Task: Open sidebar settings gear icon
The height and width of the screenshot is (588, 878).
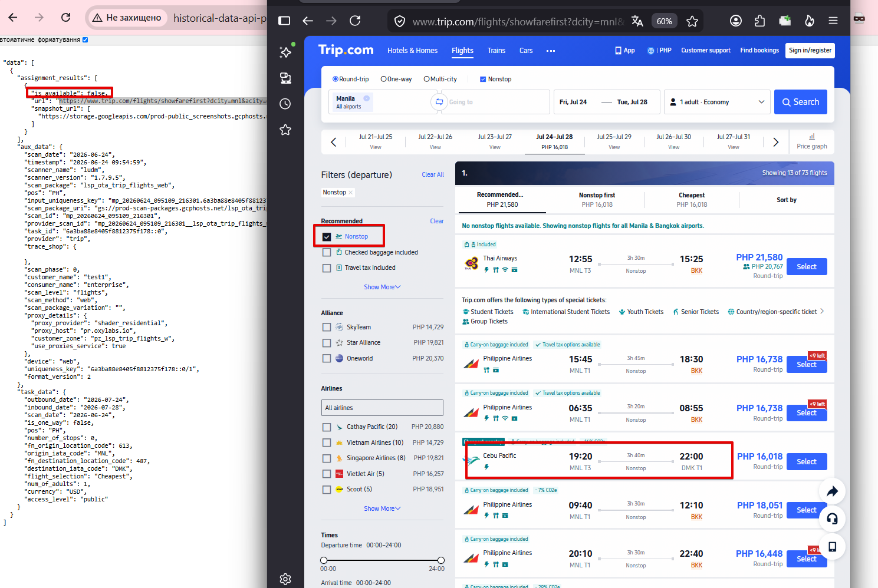Action: coord(285,579)
